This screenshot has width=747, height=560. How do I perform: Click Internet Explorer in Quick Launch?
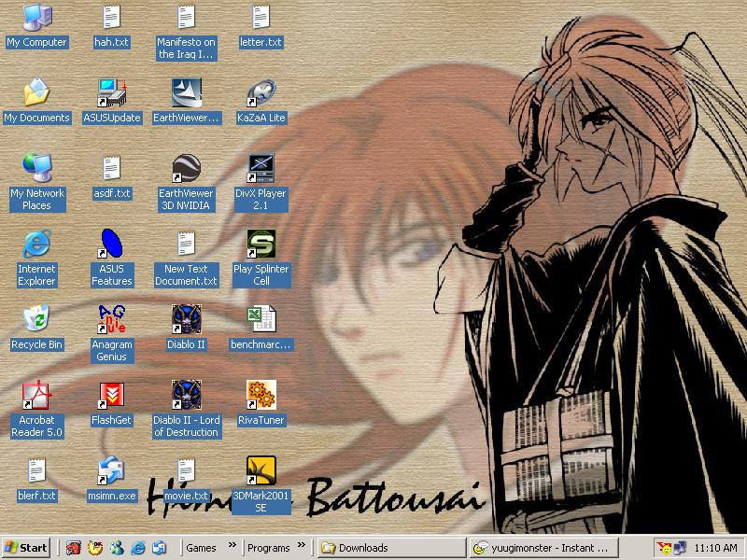[138, 548]
